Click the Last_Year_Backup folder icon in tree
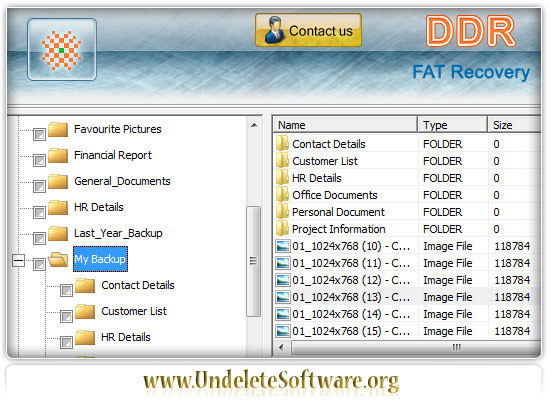Viewport: 550px width, 400px height. tap(58, 233)
